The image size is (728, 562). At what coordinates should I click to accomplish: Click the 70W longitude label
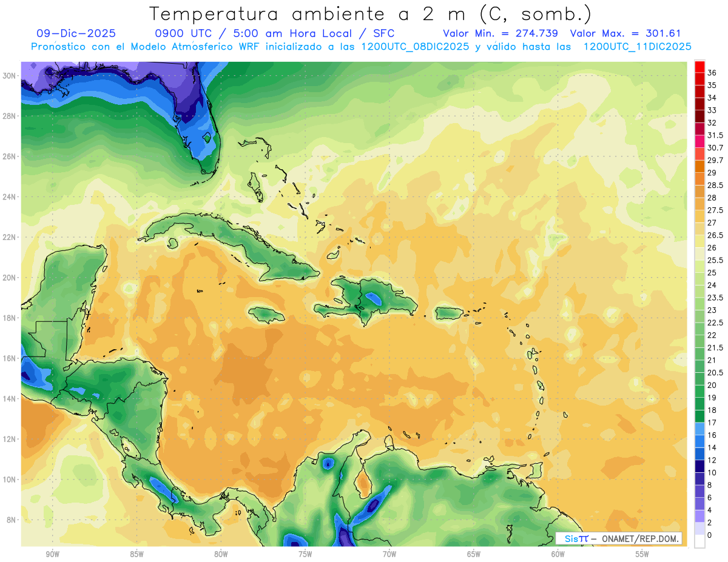pyautogui.click(x=389, y=554)
